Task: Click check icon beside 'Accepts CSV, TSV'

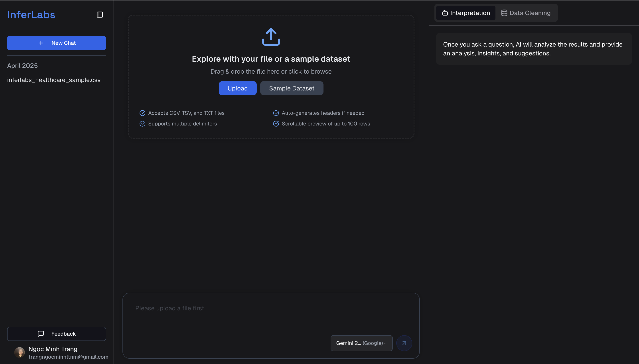Action: pyautogui.click(x=142, y=113)
